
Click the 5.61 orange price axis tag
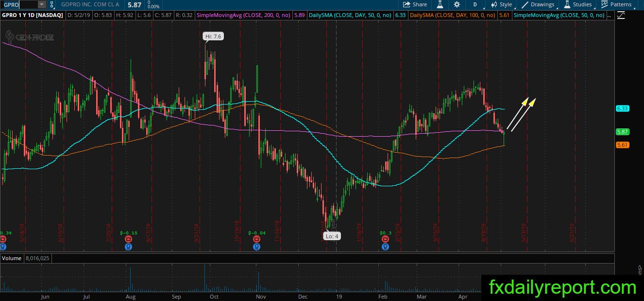coord(623,145)
